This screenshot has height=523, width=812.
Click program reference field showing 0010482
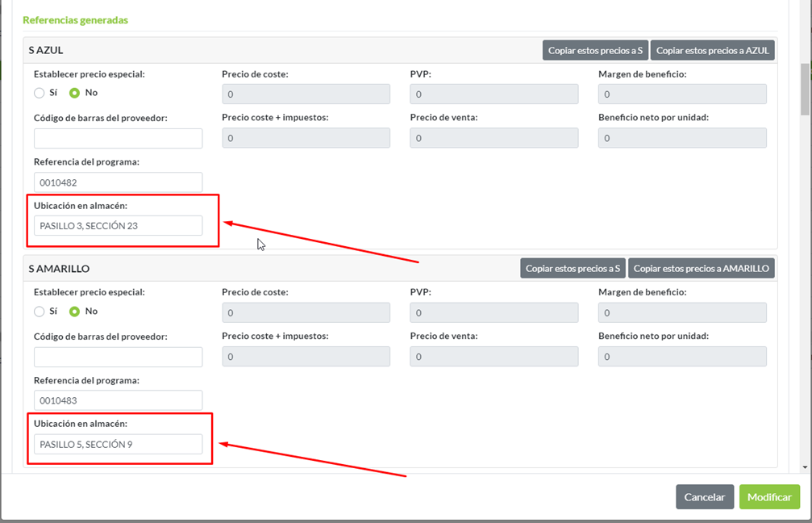pos(118,182)
